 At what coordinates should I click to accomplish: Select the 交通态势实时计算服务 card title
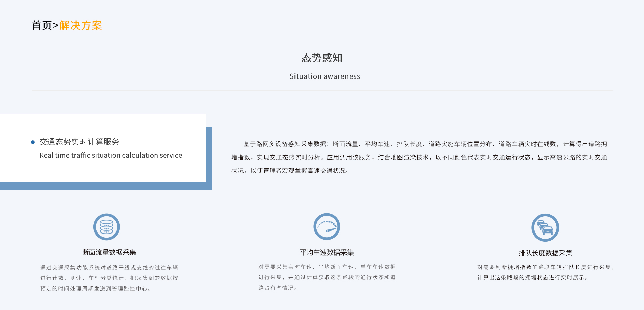[x=79, y=142]
